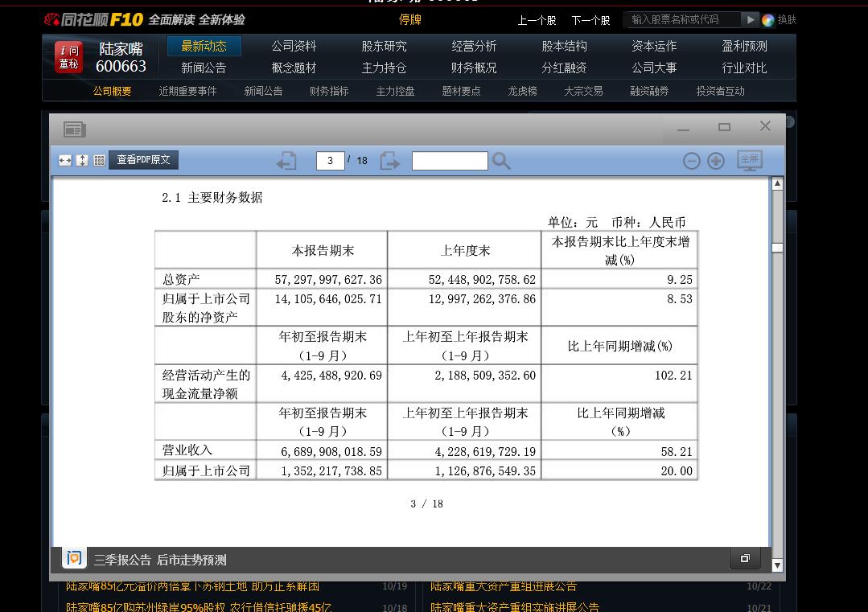Viewport: 868px width, 612px height.
Task: Go to next PDF page arrow
Action: coord(389,161)
